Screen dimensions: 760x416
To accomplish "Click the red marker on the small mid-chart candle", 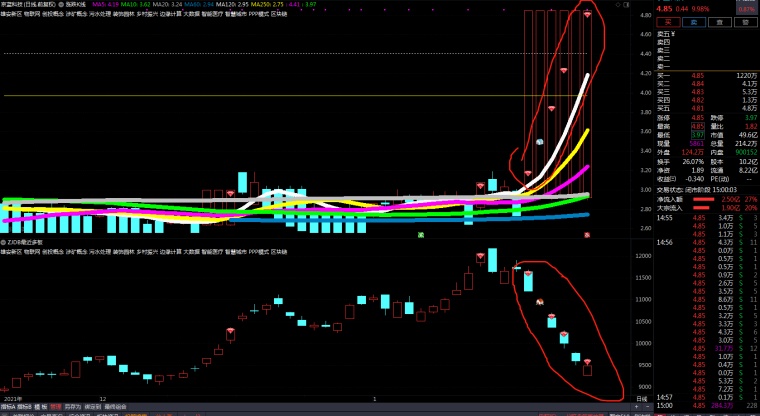I will tap(231, 191).
